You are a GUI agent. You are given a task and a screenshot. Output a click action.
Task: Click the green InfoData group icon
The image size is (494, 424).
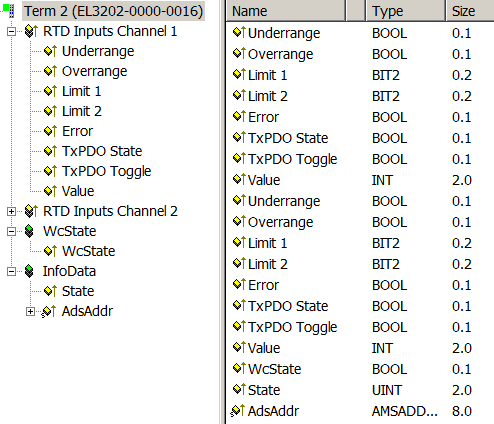tap(29, 271)
